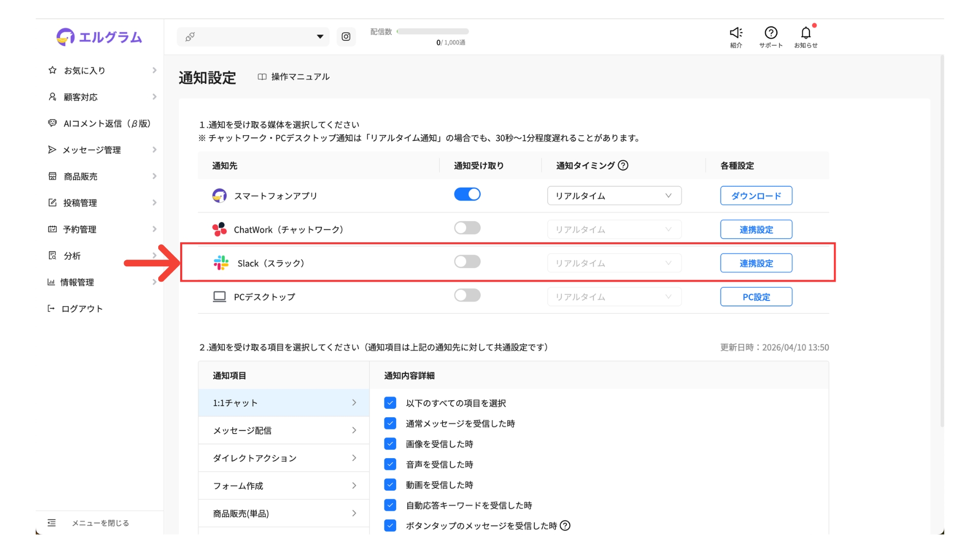Click the 顧客対応 person icon
Image resolution: width=980 pixels, height=551 pixels.
click(x=52, y=96)
